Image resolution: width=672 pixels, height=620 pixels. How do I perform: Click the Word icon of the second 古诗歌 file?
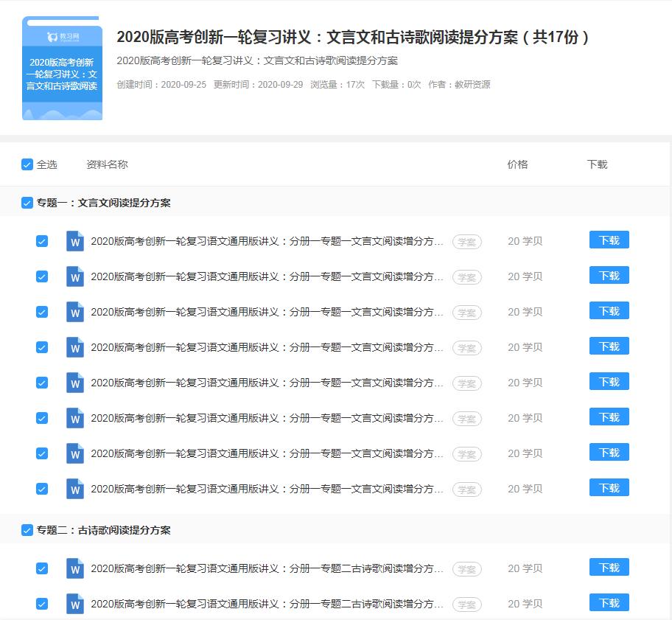[x=74, y=603]
